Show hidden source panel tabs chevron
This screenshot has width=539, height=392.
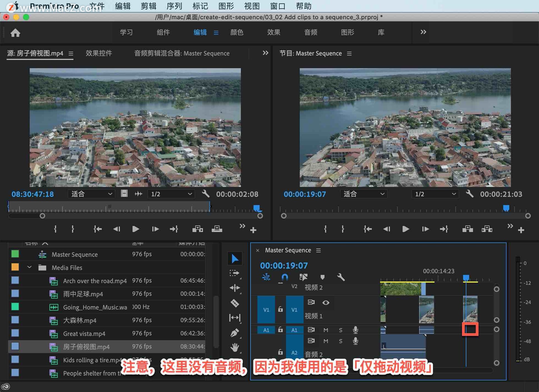coord(265,53)
